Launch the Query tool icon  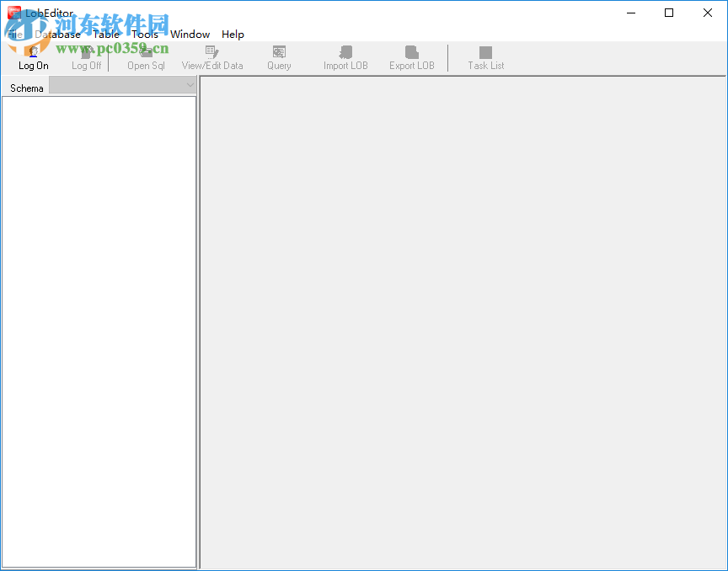(279, 57)
